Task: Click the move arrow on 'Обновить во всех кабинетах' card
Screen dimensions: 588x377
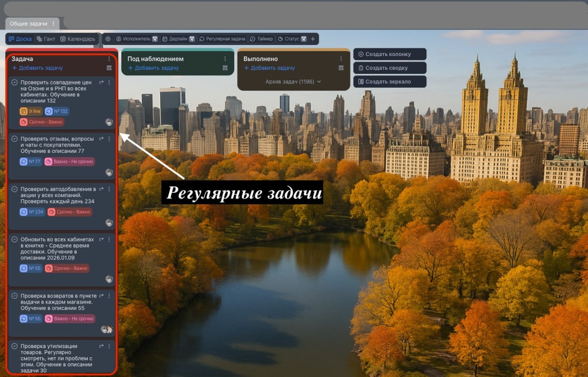Action: [x=101, y=239]
